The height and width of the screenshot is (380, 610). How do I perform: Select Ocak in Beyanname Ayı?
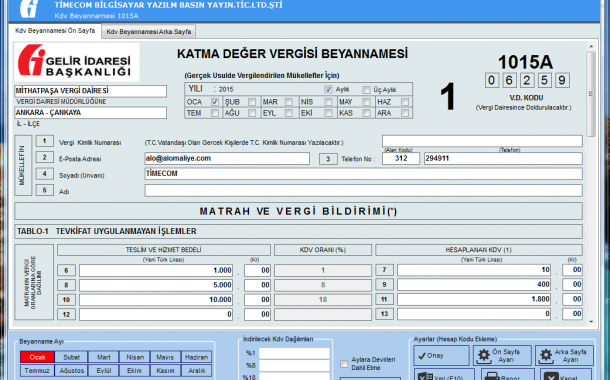point(37,357)
